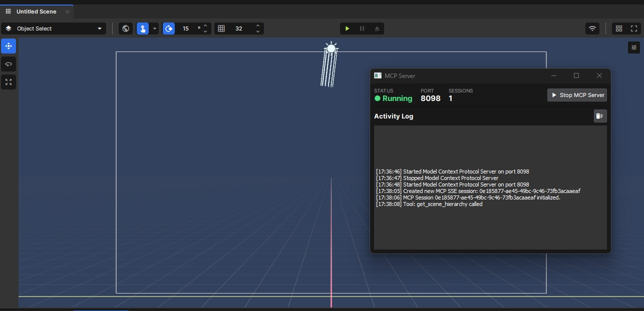Increase the rotation snap angle value

(x=205, y=26)
